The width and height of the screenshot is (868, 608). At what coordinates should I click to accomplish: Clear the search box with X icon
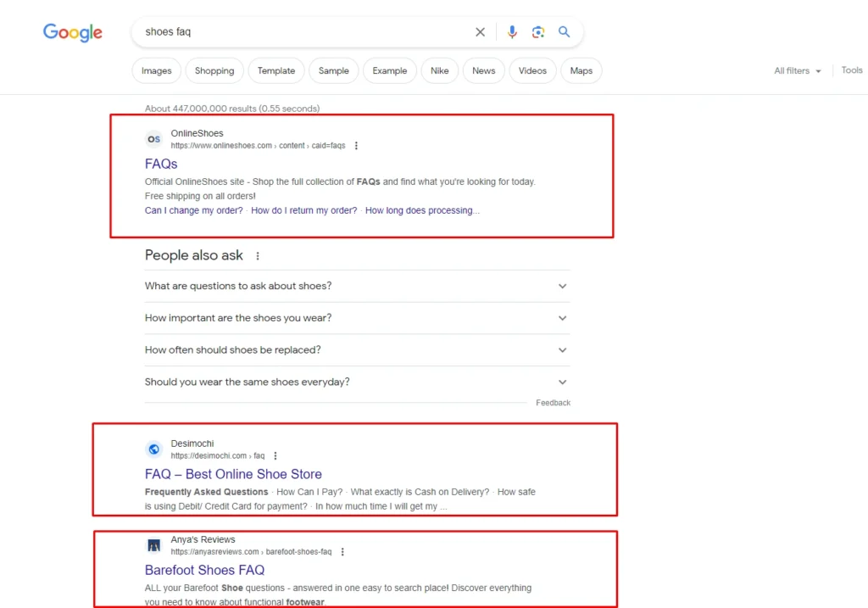coord(480,32)
